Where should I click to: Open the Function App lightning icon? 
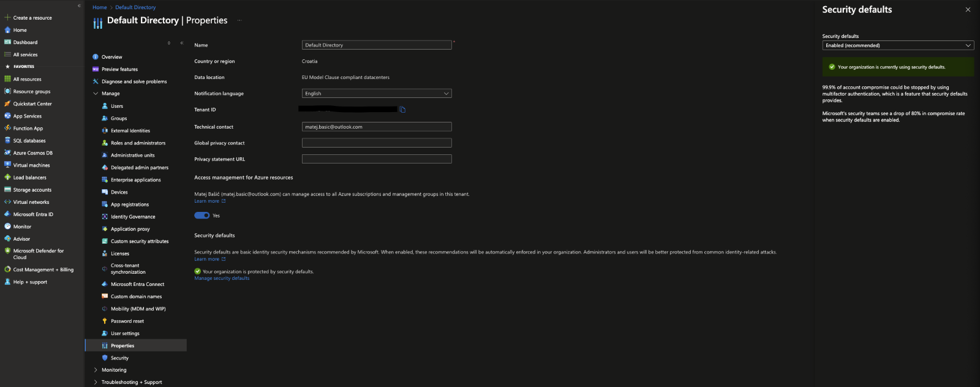pos(7,128)
